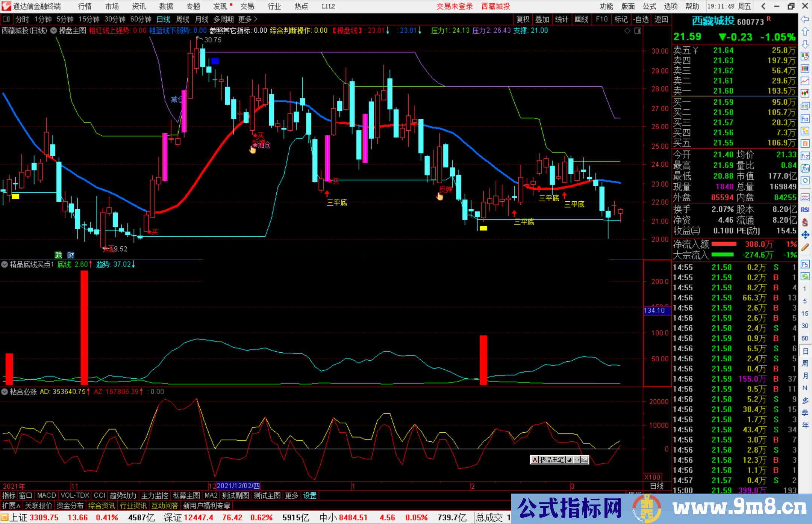Image resolution: width=812 pixels, height=524 pixels.
Task: Click 设置 link in indicator bar
Action: [x=310, y=495]
